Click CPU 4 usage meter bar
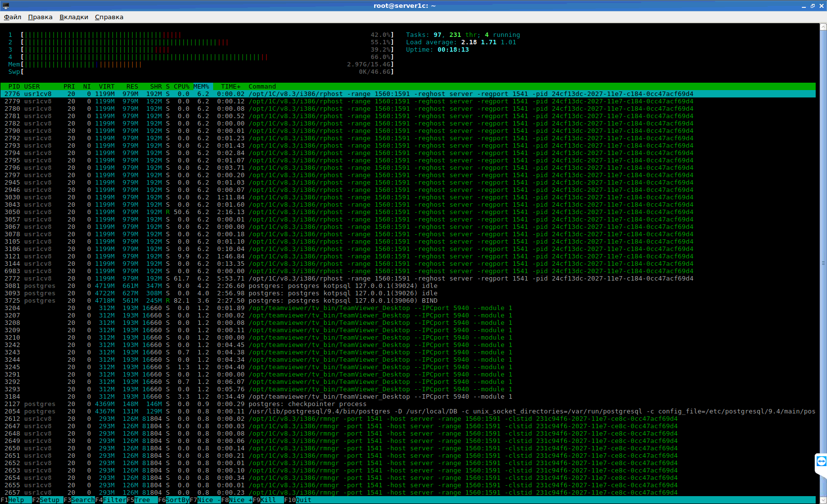 point(207,57)
